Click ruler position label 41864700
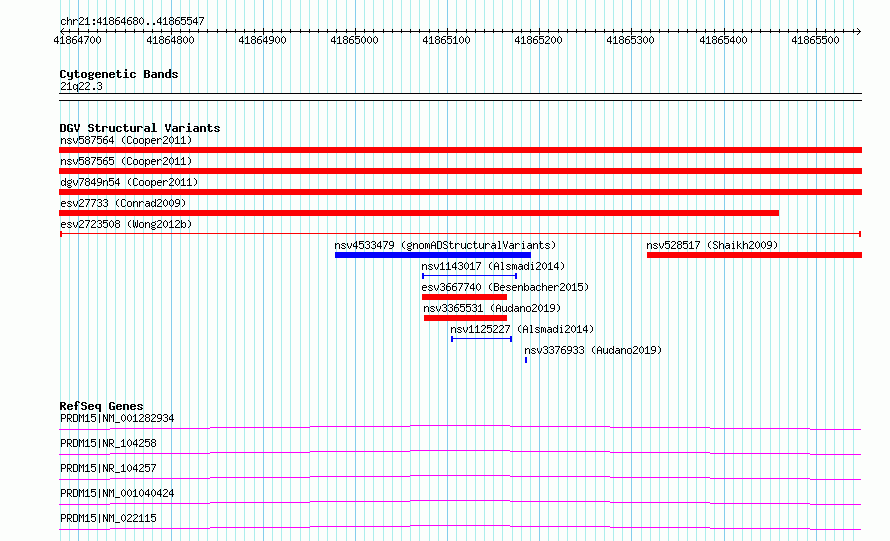 click(78, 40)
